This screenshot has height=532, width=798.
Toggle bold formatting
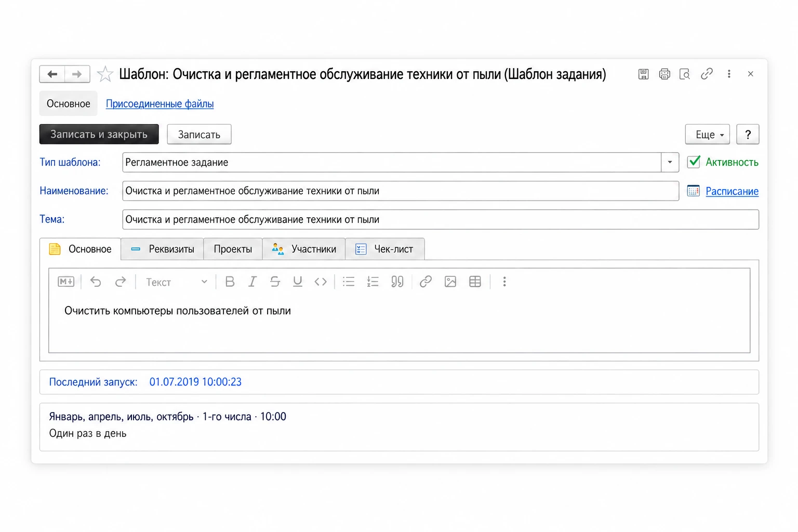pyautogui.click(x=230, y=282)
